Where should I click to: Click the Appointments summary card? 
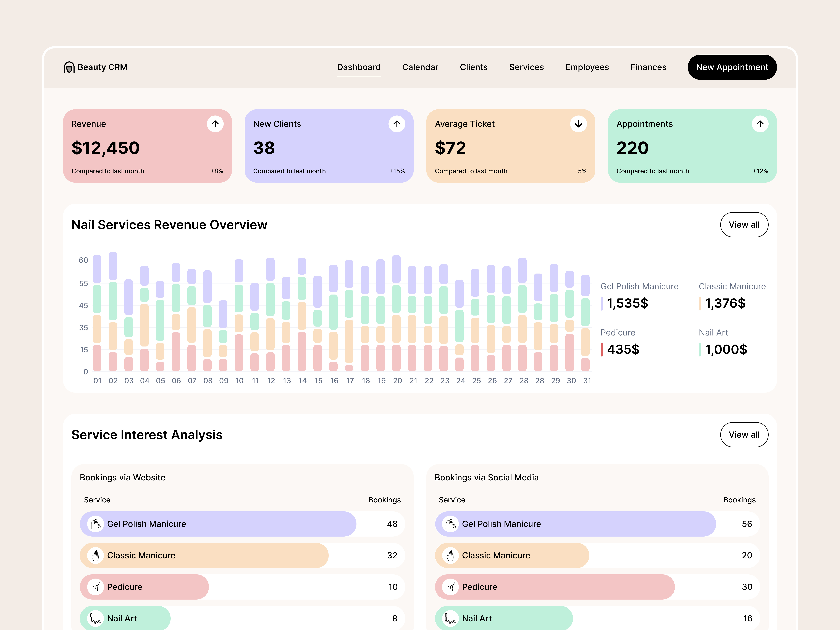692,146
